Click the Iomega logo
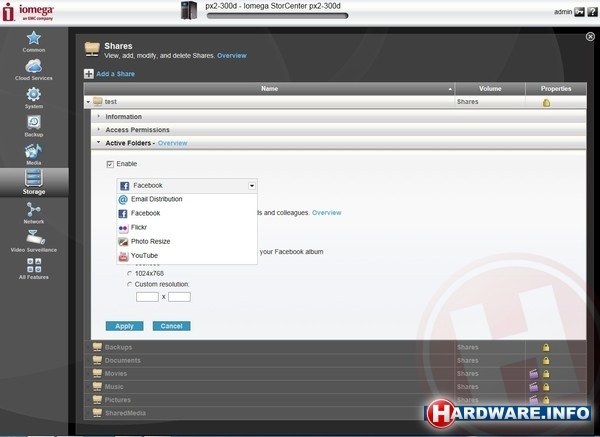600x437 pixels. pos(28,12)
